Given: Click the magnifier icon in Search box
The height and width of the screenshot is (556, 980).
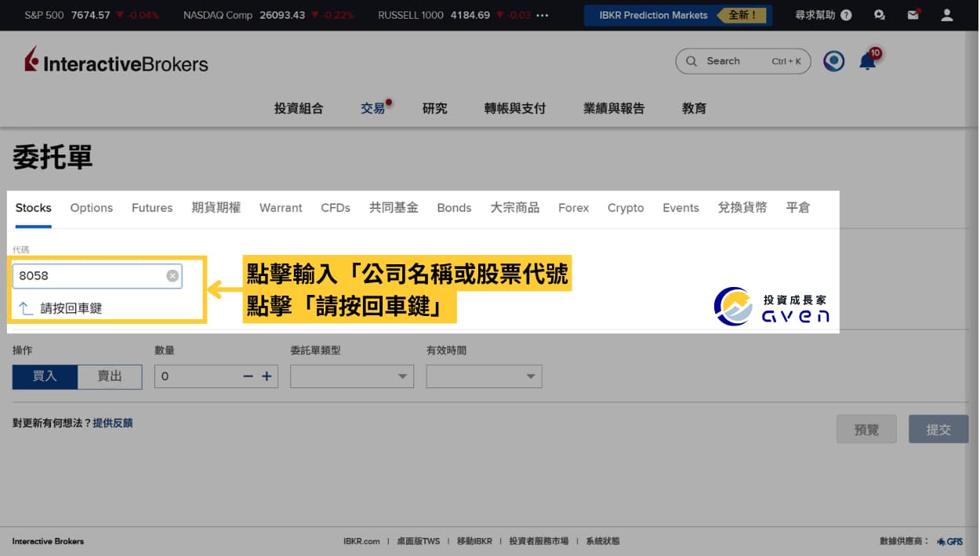Looking at the screenshot, I should point(691,61).
